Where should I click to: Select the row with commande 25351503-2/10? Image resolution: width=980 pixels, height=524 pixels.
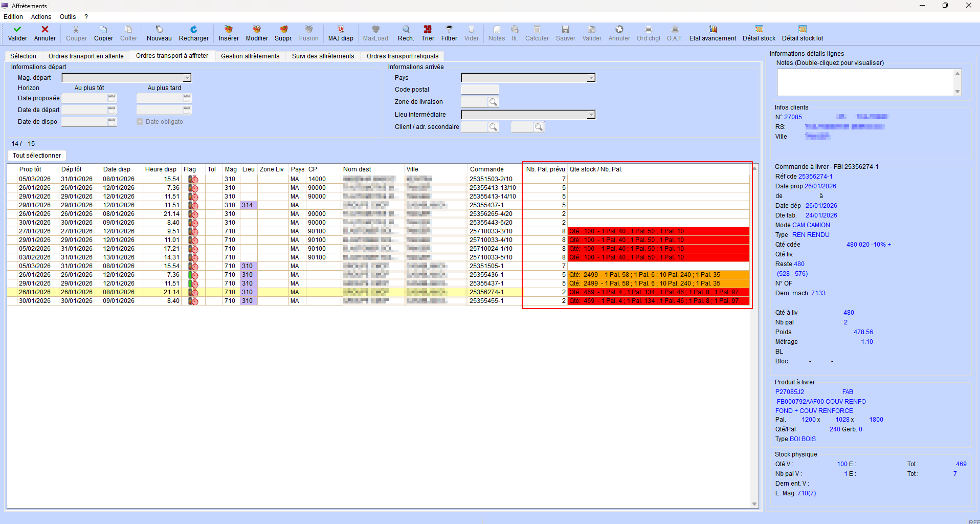pyautogui.click(x=378, y=179)
